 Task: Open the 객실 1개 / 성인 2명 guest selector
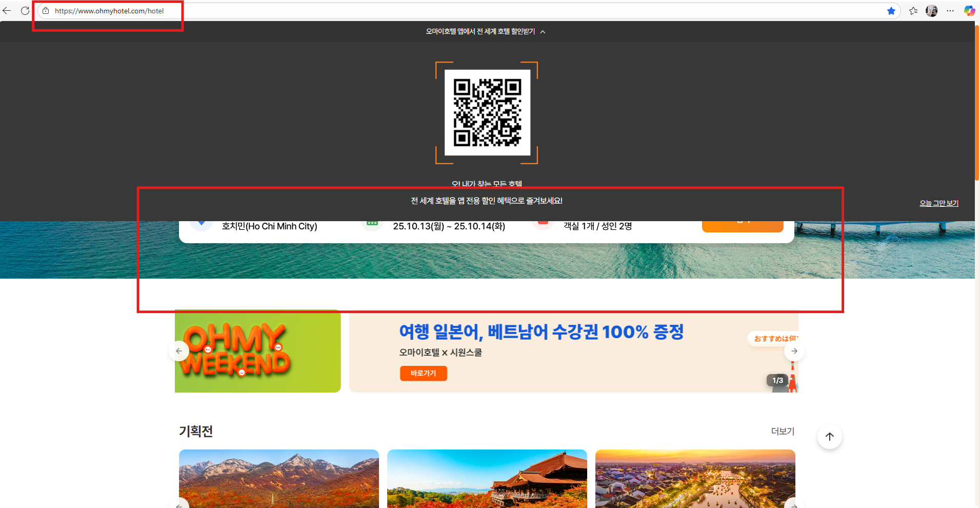(x=597, y=226)
